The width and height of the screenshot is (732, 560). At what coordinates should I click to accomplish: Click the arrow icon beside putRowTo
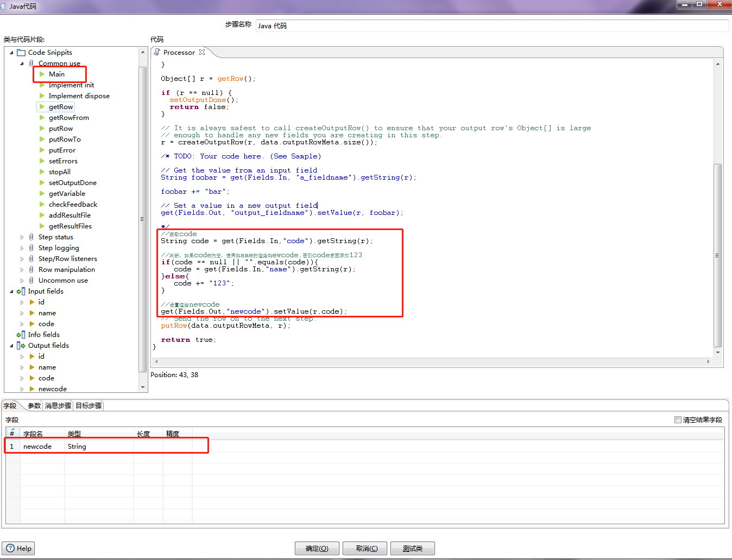[x=42, y=139]
